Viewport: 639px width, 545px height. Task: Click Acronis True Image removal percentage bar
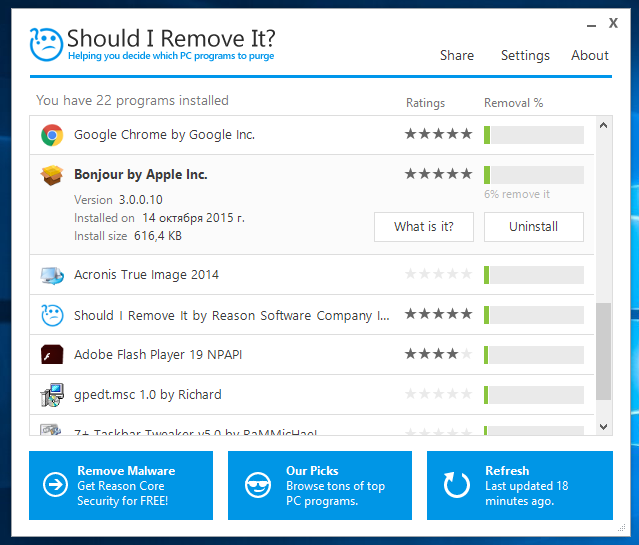coord(534,275)
